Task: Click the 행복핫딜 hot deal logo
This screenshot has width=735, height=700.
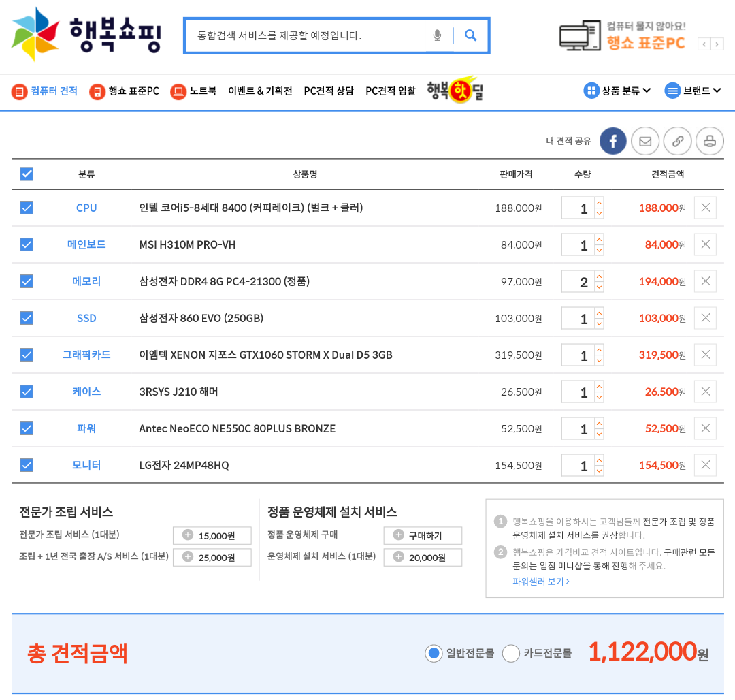Action: (455, 90)
